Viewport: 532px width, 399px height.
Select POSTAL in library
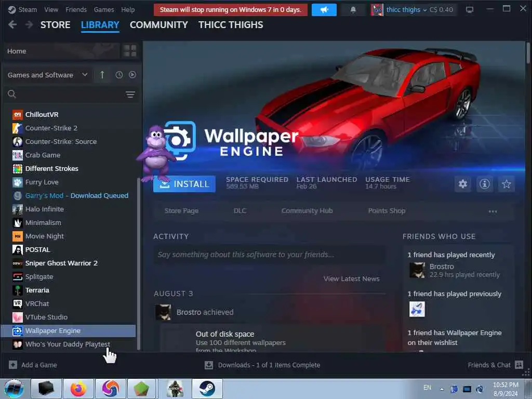coord(68,250)
